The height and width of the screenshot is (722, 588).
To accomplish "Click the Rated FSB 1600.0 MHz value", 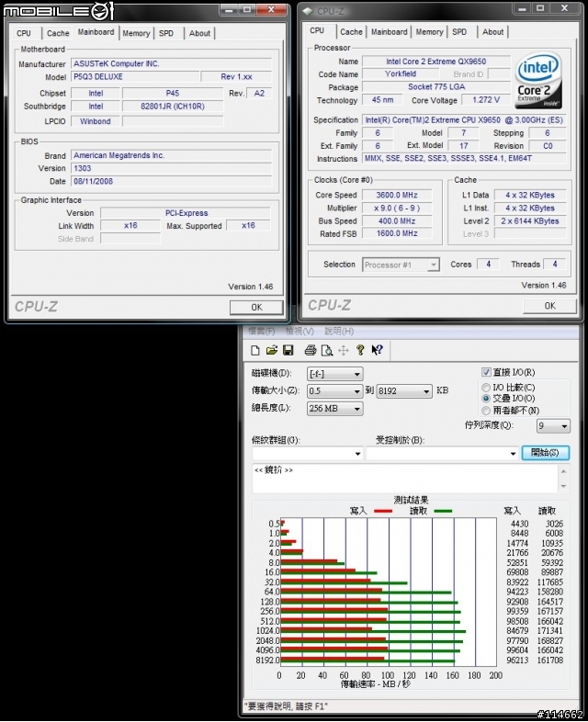I will coord(397,233).
